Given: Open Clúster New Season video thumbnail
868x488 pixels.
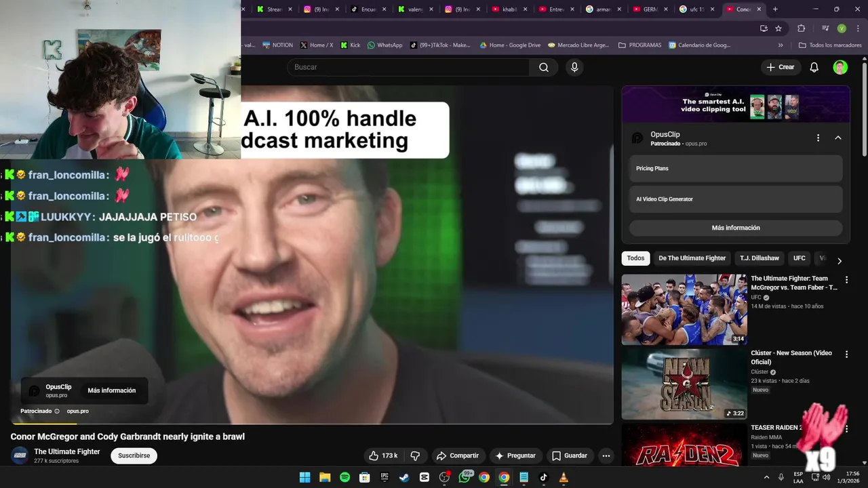Looking at the screenshot, I should (684, 384).
